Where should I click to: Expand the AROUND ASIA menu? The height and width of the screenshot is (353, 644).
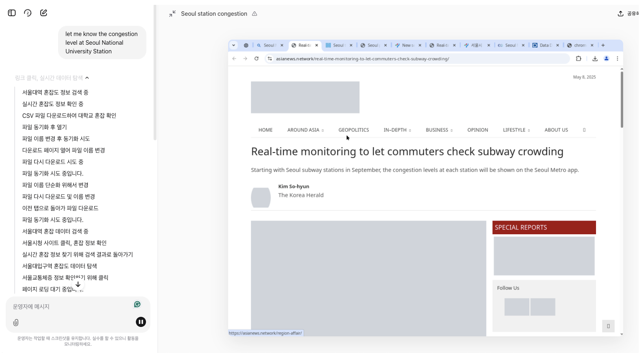point(305,130)
